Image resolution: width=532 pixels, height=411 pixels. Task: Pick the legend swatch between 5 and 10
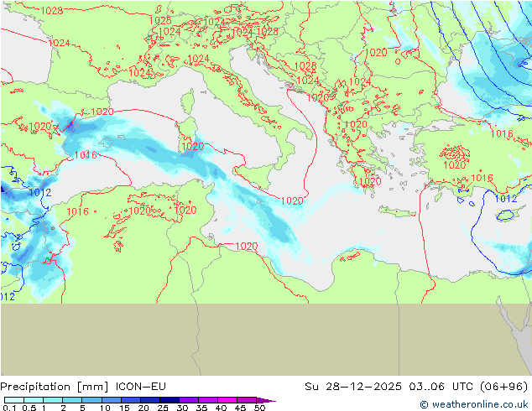point(91,400)
